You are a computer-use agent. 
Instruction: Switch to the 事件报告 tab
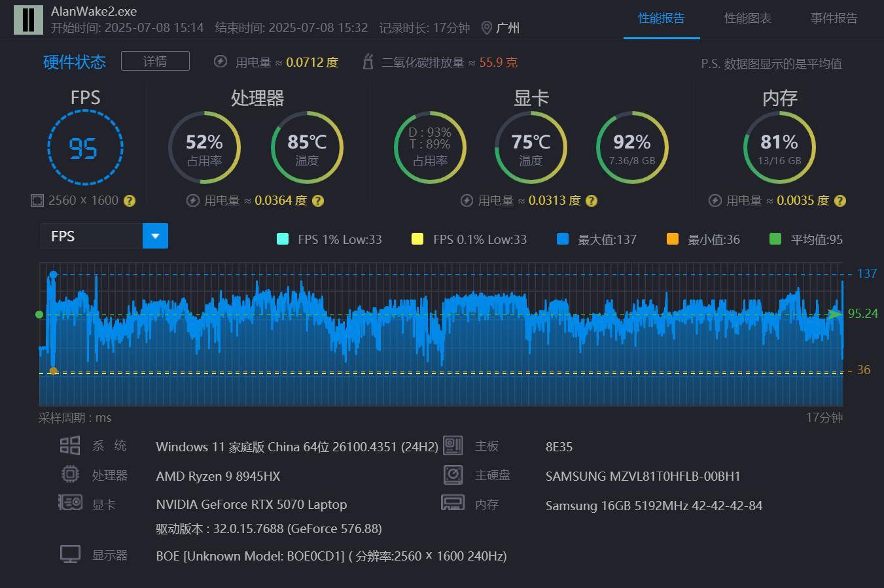(834, 18)
